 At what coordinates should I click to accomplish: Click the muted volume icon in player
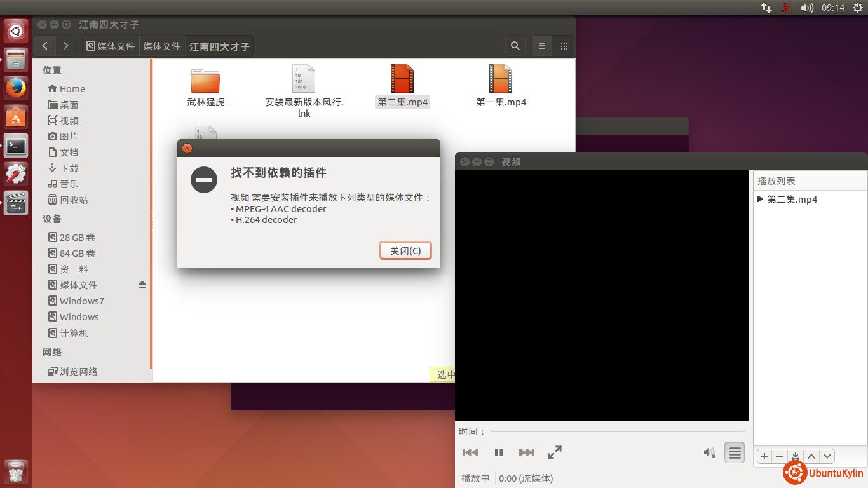point(709,452)
